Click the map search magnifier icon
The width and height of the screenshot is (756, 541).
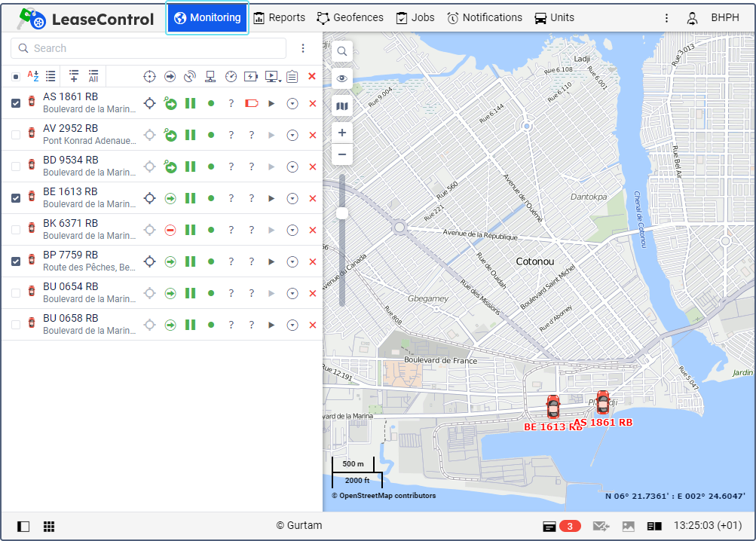(342, 51)
